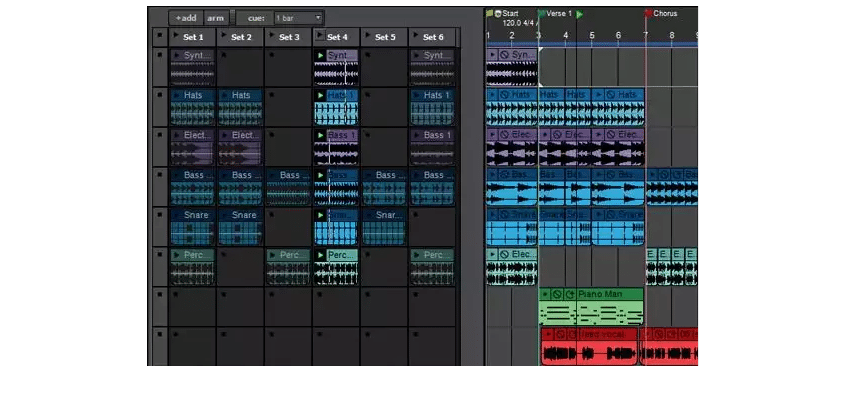Launch Set 6 with its play arrow

(x=415, y=36)
